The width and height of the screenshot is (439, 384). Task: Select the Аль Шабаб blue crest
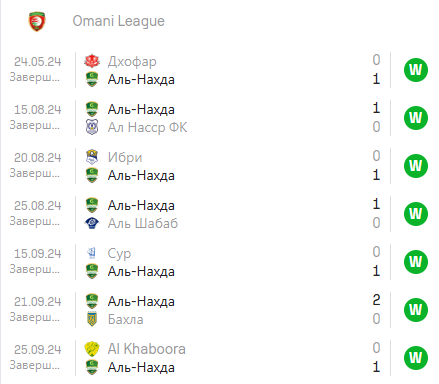[92, 223]
